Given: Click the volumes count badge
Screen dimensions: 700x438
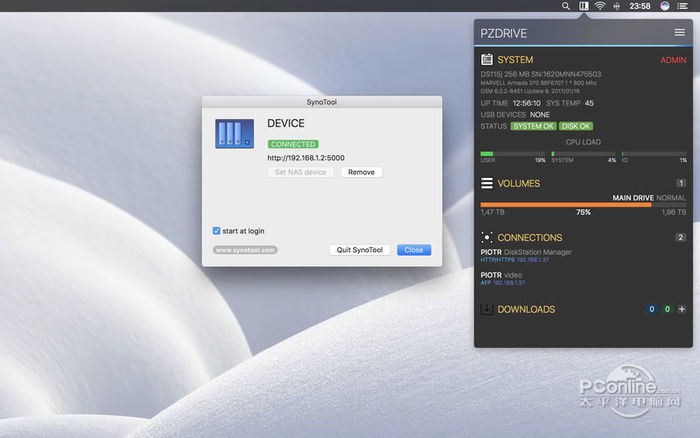Looking at the screenshot, I should click(681, 183).
